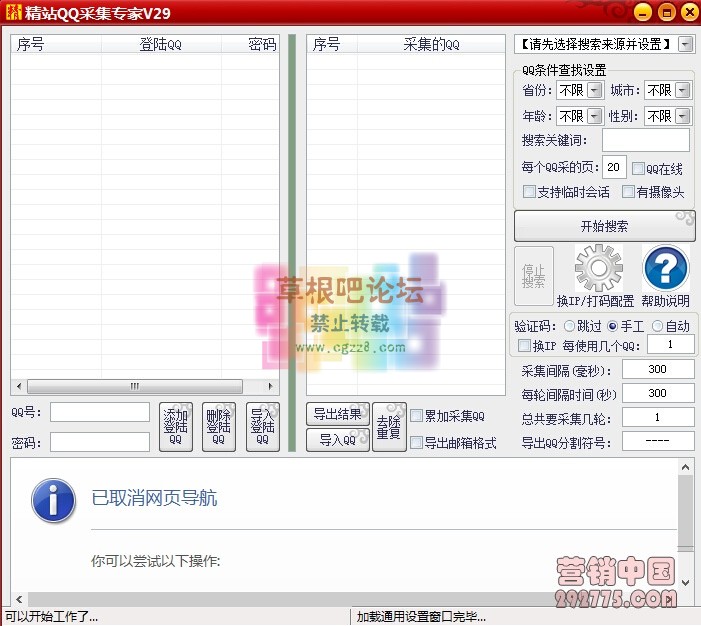The width and height of the screenshot is (701, 626).
Task: Minimize the window with the yellow button
Action: [x=642, y=12]
